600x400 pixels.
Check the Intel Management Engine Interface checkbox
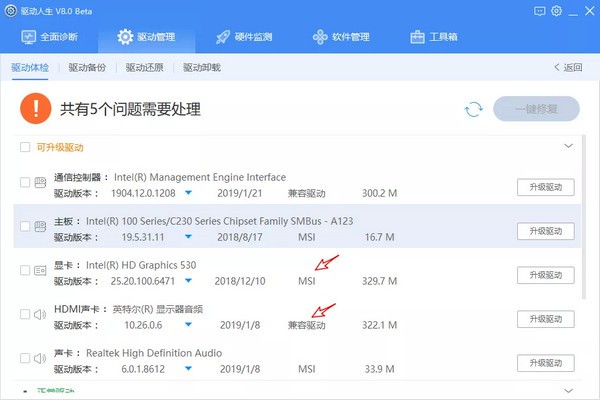[x=25, y=183]
